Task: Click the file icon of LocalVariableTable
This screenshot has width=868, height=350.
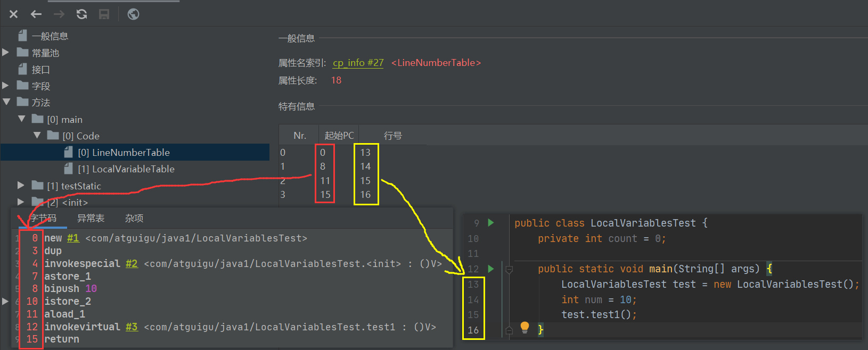Action: point(68,169)
